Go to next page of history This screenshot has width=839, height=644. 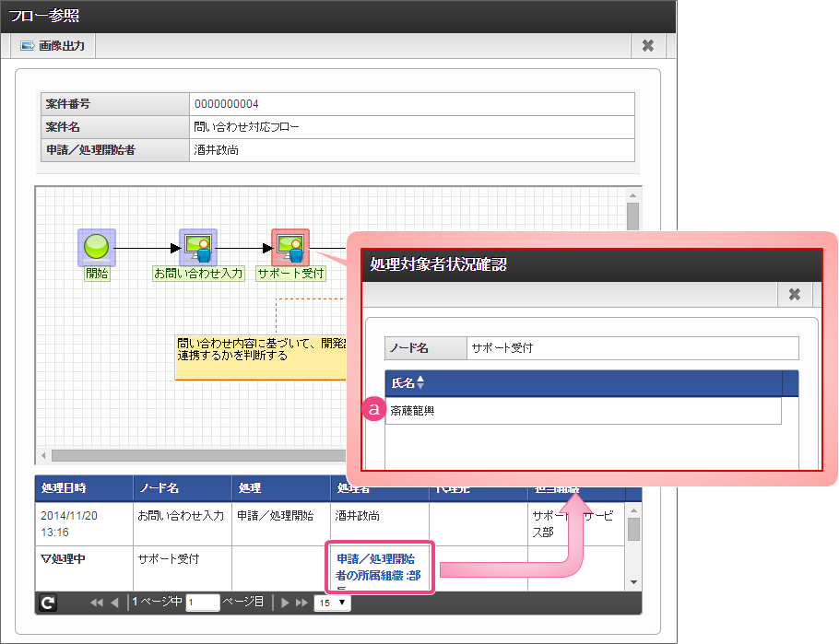point(285,603)
